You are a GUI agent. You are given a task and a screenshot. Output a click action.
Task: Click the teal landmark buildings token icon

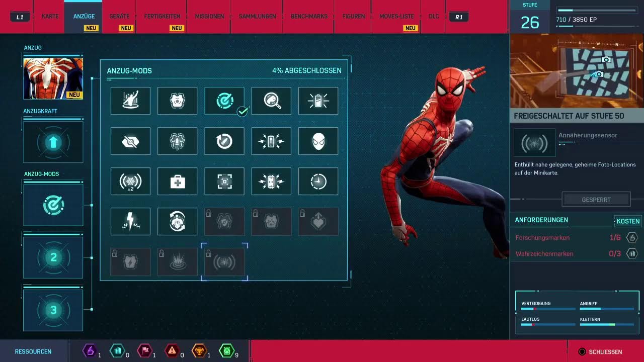coord(117,350)
